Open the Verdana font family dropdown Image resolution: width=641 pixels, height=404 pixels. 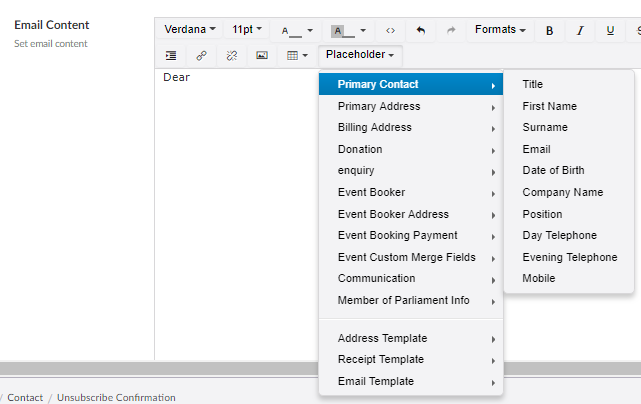coord(190,30)
